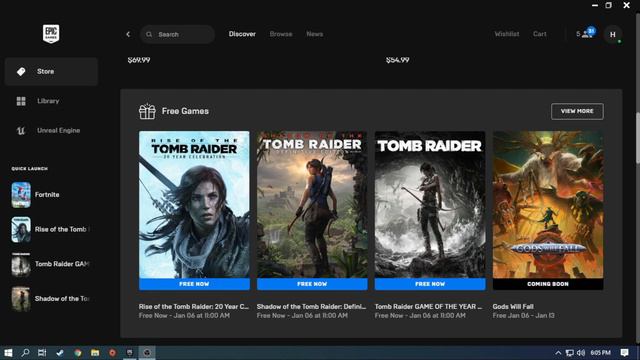Screen dimensions: 640x360
Task: Click the Shadow of the Tomb Raider quick launch thumbnail
Action: 21,299
